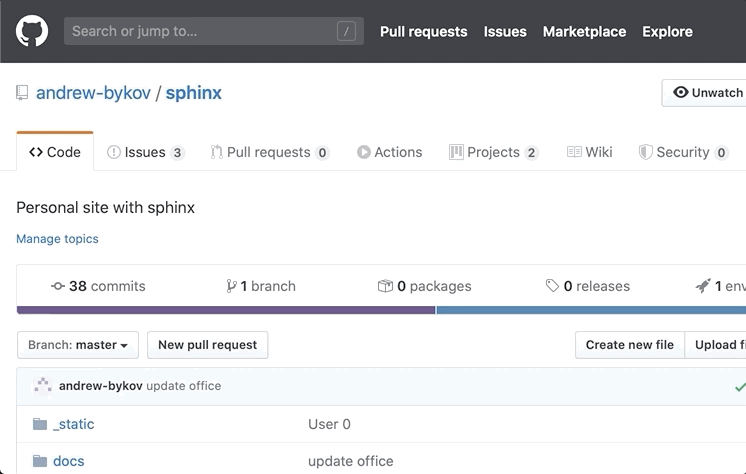The image size is (746, 474).
Task: Open the Issues tab
Action: point(146,152)
